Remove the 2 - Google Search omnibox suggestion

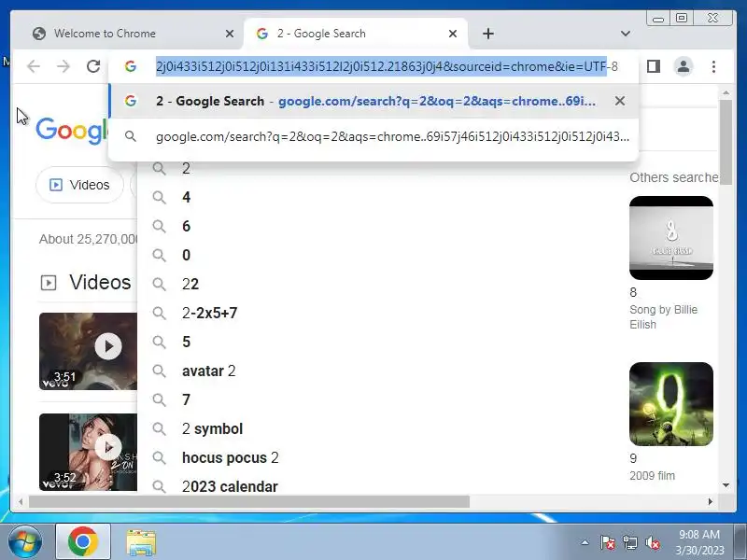pyautogui.click(x=620, y=101)
